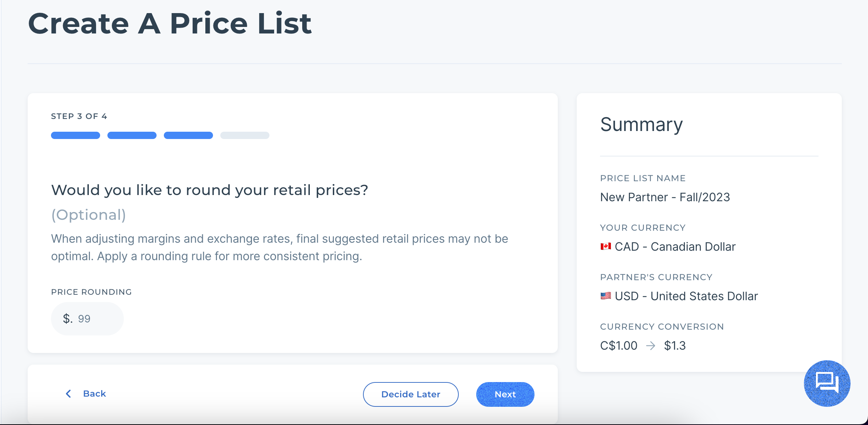Image resolution: width=868 pixels, height=425 pixels.
Task: Click the Summary panel heading
Action: click(641, 124)
